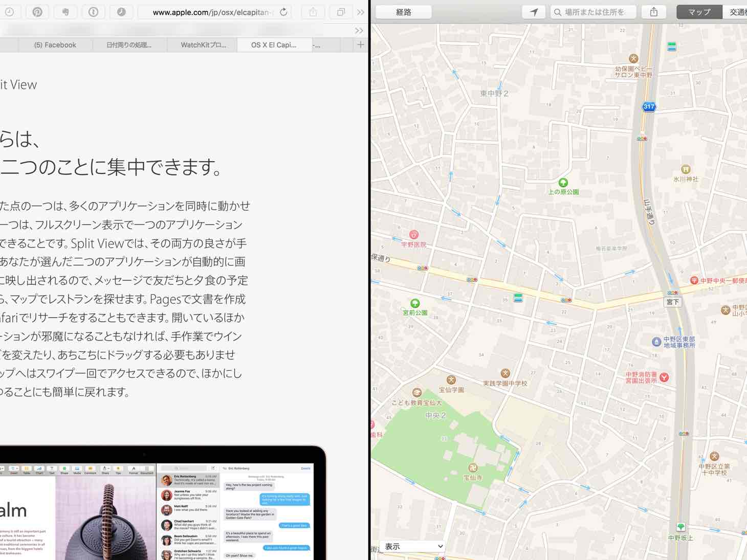This screenshot has height=560, width=747.
Task: Click the 宇野医院 clinic marker
Action: tap(413, 235)
